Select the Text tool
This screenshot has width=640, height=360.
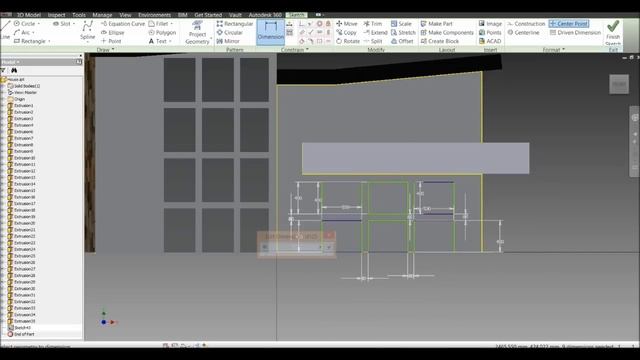coord(158,41)
